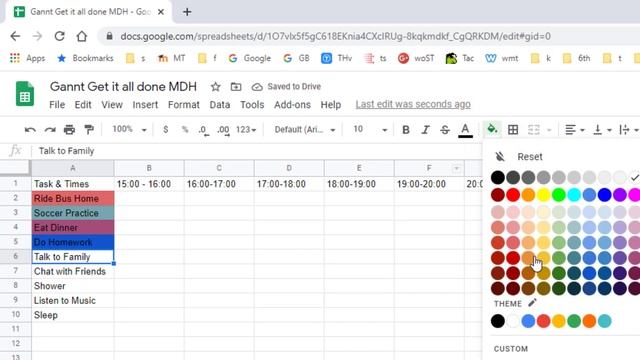Print the spreadsheet with printer icon
Image resolution: width=640 pixels, height=360 pixels.
coord(69,130)
